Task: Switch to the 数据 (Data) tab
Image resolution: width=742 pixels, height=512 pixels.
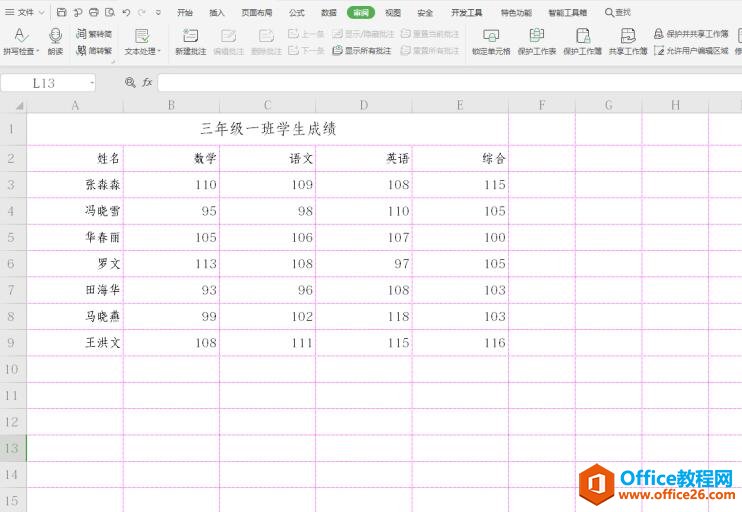Action: 328,13
